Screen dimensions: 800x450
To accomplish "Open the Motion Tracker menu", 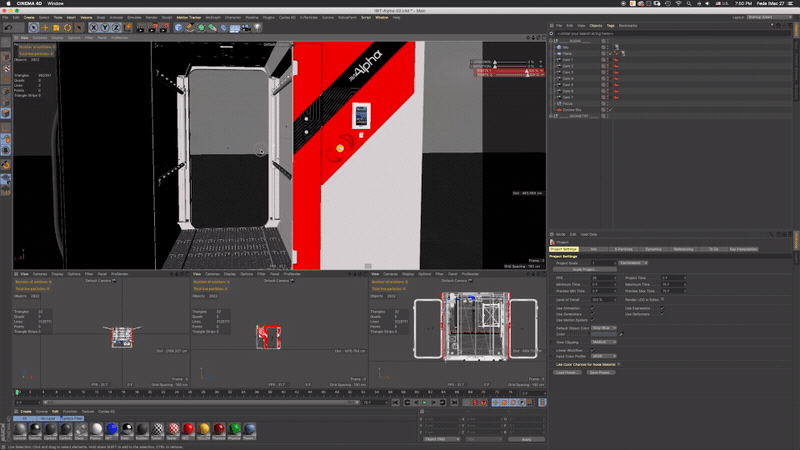I will 189,17.
